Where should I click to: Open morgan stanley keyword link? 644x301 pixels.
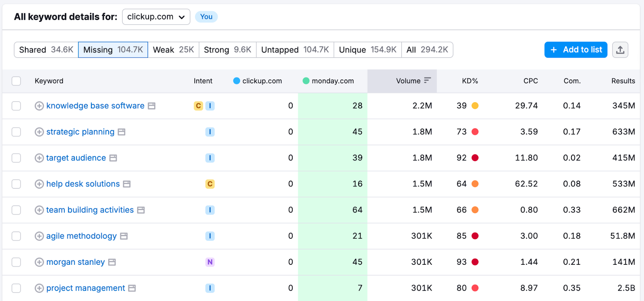tap(76, 262)
